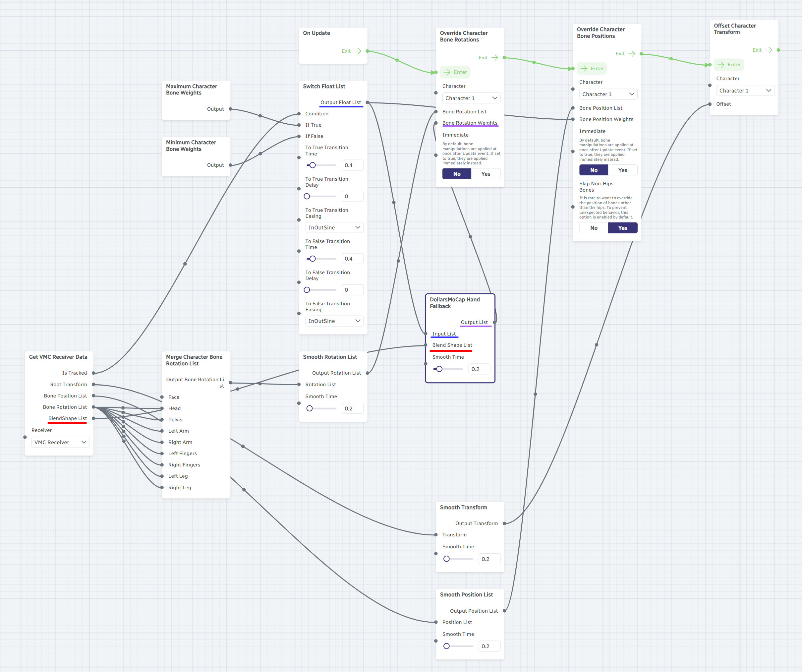Click Enter arrow on Override Character Bone Rotations
This screenshot has height=672, width=802.
coord(447,72)
